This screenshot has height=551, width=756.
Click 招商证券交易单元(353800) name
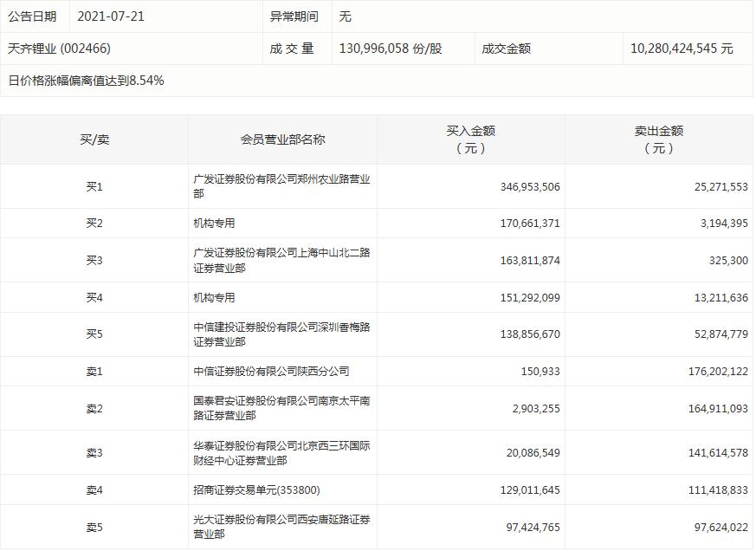[x=256, y=489]
